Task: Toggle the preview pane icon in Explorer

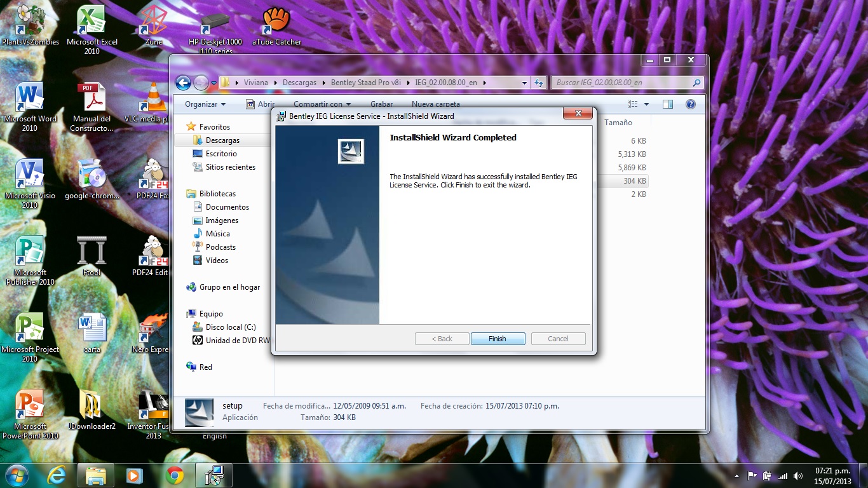Action: 667,104
